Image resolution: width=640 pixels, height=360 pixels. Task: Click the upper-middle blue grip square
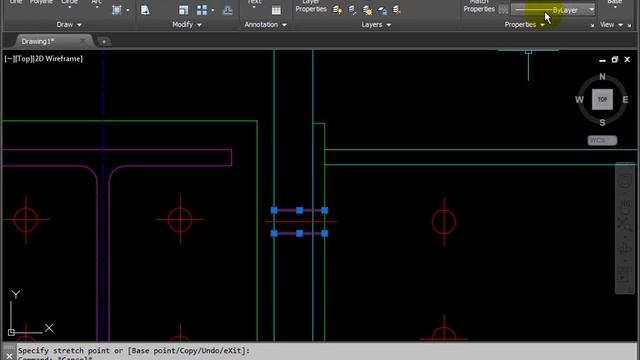(x=300, y=211)
